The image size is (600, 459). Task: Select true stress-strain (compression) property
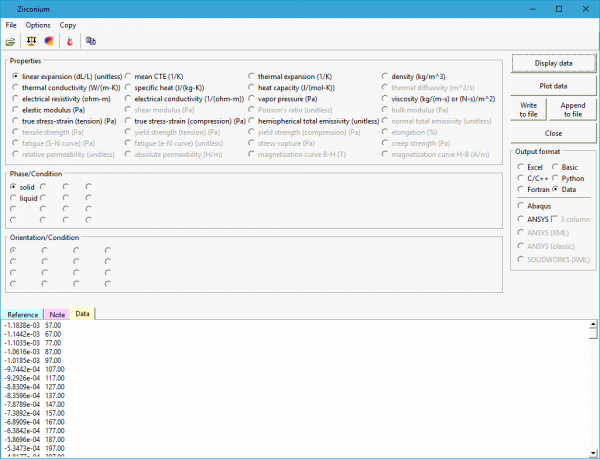coord(185,121)
